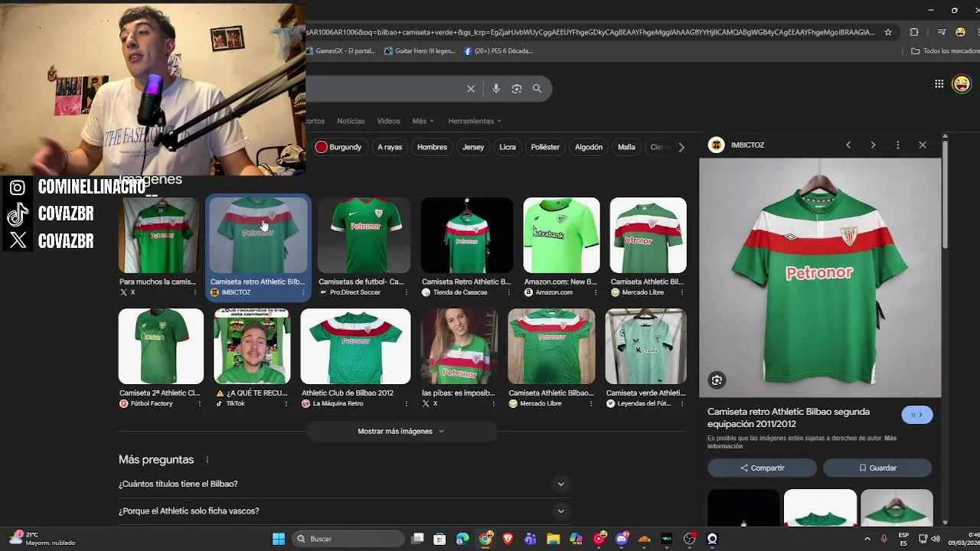Image resolution: width=980 pixels, height=551 pixels.
Task: Show hidden system tray icons
Action: [867, 539]
